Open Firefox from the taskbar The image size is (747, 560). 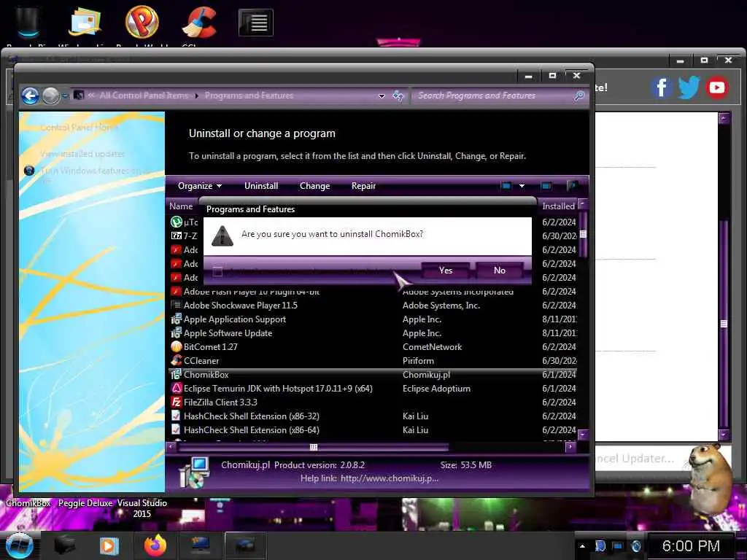coord(155,545)
